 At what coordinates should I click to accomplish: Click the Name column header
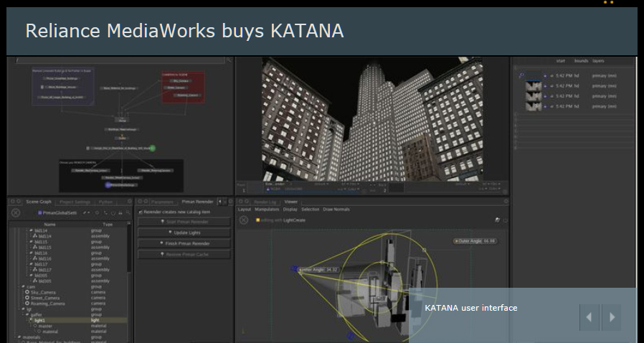pyautogui.click(x=49, y=225)
